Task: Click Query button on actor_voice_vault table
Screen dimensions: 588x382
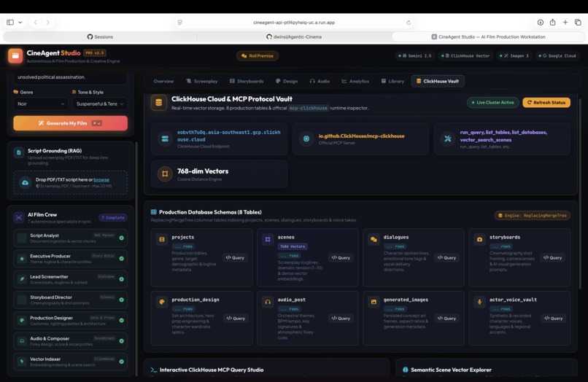Action: (x=554, y=319)
